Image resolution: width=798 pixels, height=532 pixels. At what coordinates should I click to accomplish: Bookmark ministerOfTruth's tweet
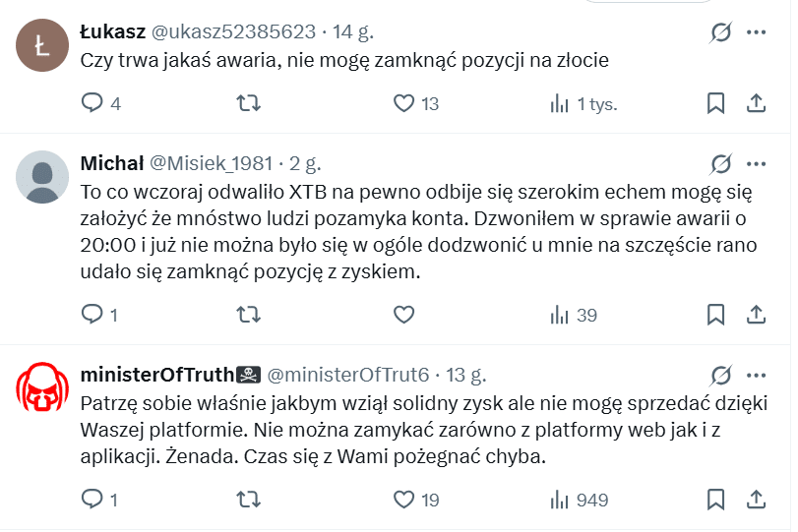(x=716, y=501)
